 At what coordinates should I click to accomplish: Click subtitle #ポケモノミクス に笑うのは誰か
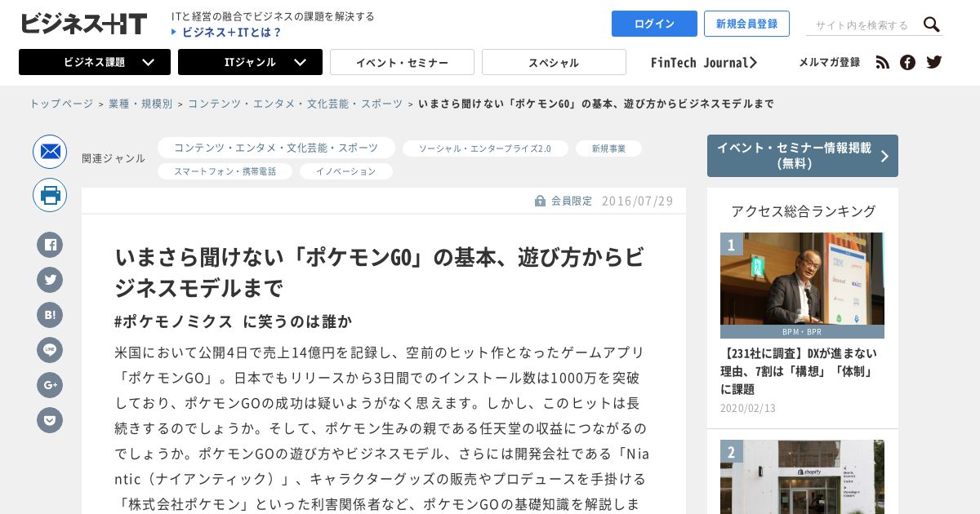point(234,321)
